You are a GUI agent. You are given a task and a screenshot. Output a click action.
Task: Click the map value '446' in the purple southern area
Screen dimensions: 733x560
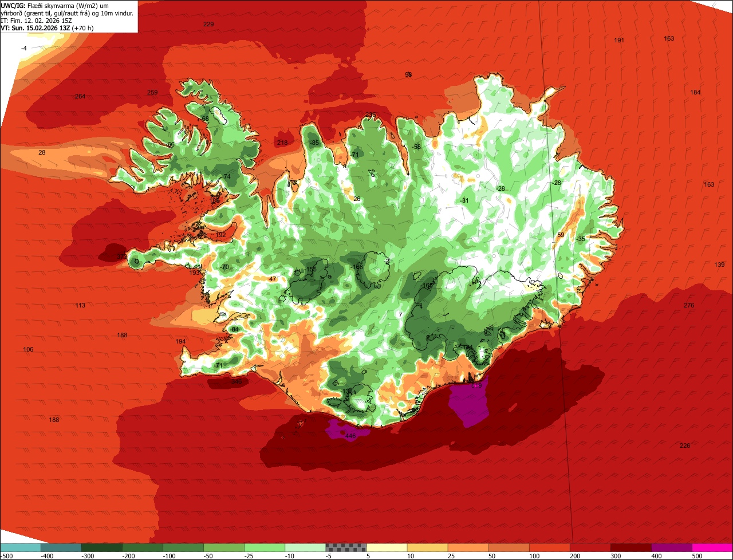tap(350, 436)
